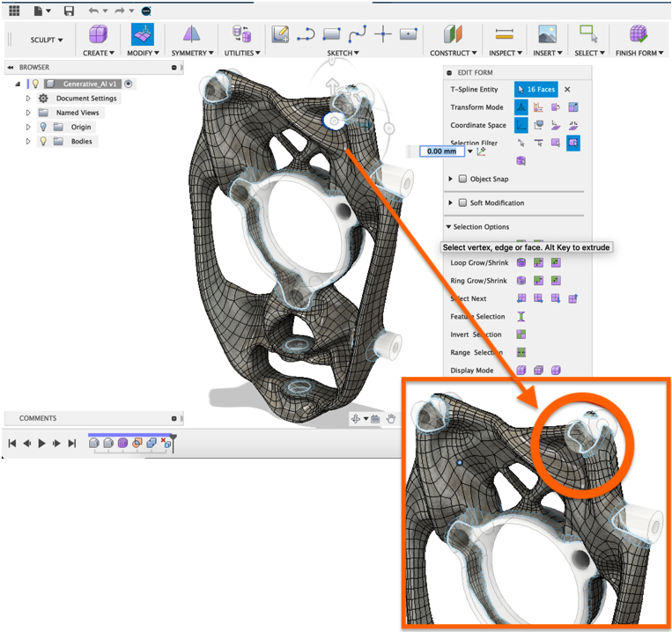Screen dimensions: 672x632
Task: Click the 16 Faces selection button
Action: click(x=536, y=90)
